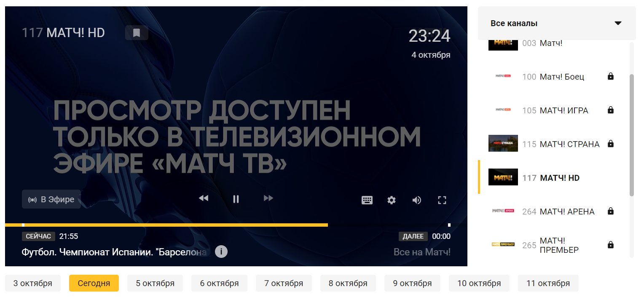The height and width of the screenshot is (300, 644).
Task: Click the МАТЧ! АРЕНА channel logo
Action: click(x=503, y=211)
